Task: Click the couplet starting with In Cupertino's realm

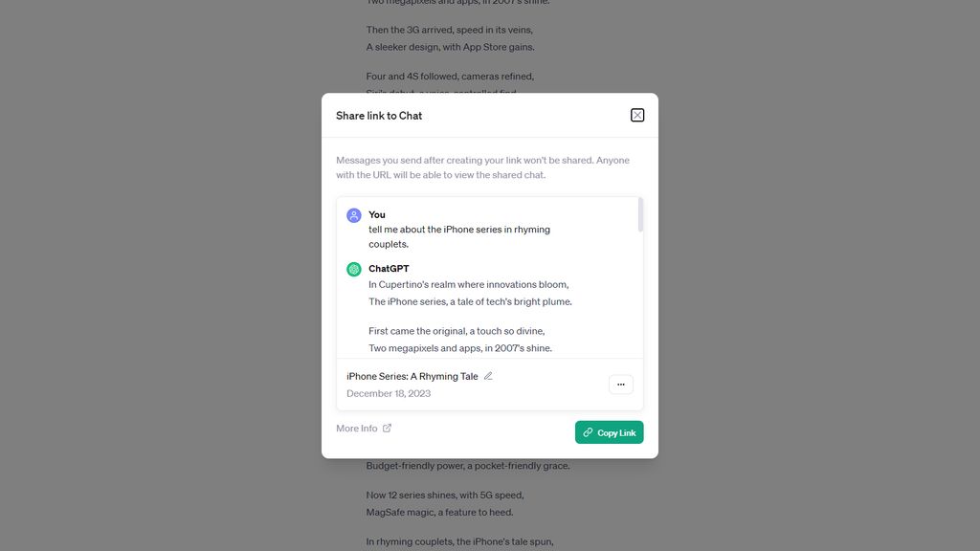Action: click(468, 284)
